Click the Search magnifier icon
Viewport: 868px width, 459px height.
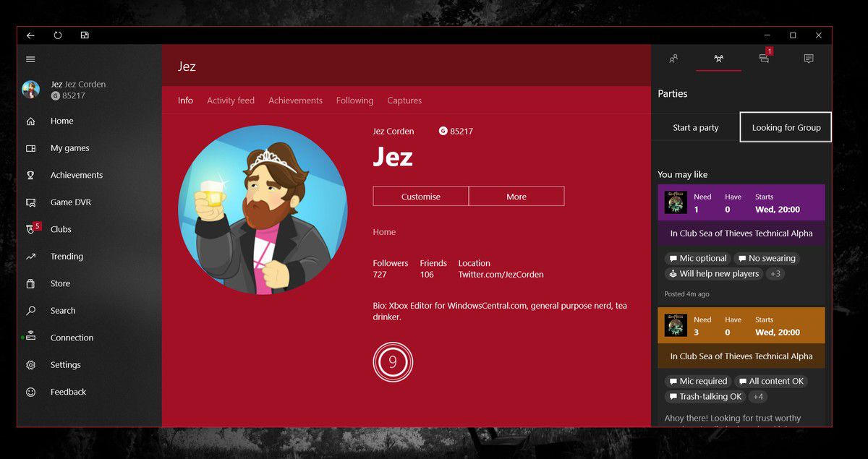pos(30,311)
